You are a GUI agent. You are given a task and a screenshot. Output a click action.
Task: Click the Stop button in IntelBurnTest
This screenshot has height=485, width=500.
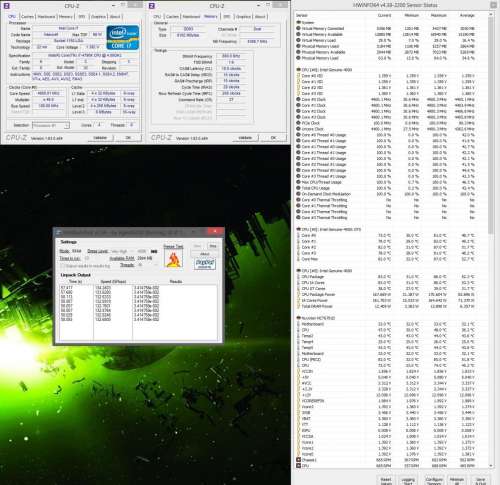click(x=213, y=246)
